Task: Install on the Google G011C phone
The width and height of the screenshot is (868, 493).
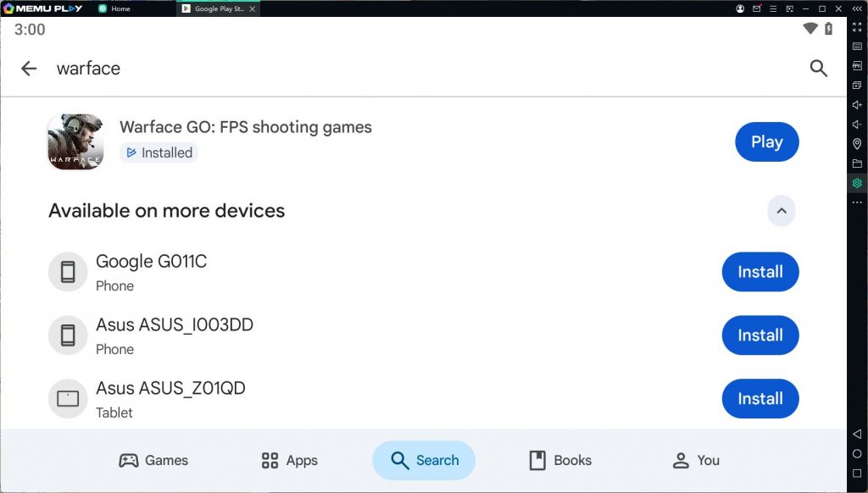Action: pos(759,272)
